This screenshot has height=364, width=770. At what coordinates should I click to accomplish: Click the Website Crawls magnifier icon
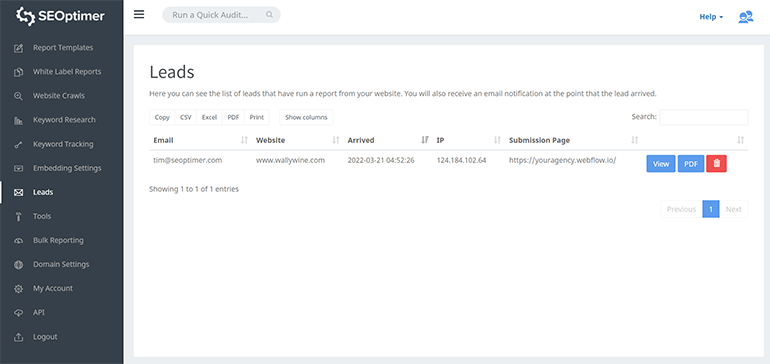[18, 96]
